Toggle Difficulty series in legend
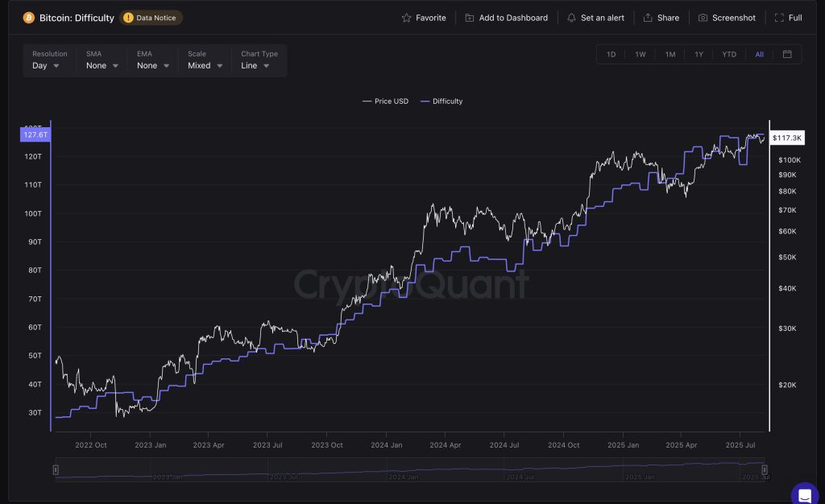 (x=442, y=101)
